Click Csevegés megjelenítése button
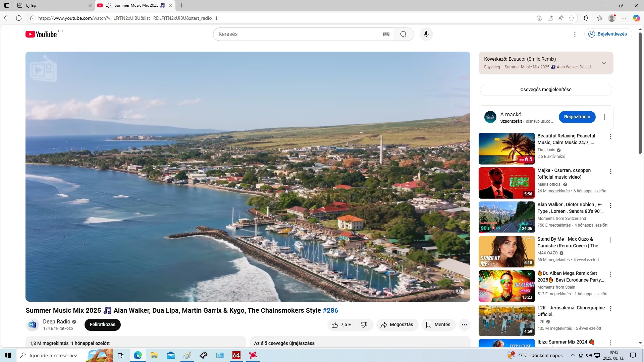Screen dimensions: 644x362 pyautogui.click(x=546, y=89)
